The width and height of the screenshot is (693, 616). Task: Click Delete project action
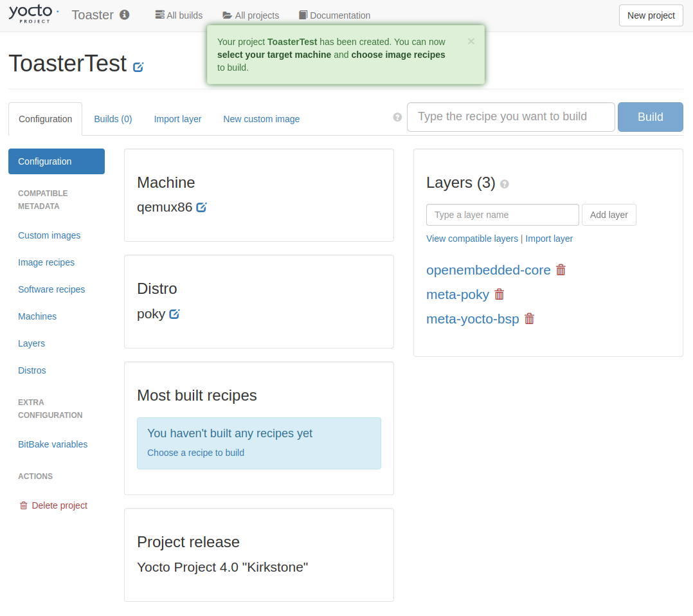pos(53,505)
